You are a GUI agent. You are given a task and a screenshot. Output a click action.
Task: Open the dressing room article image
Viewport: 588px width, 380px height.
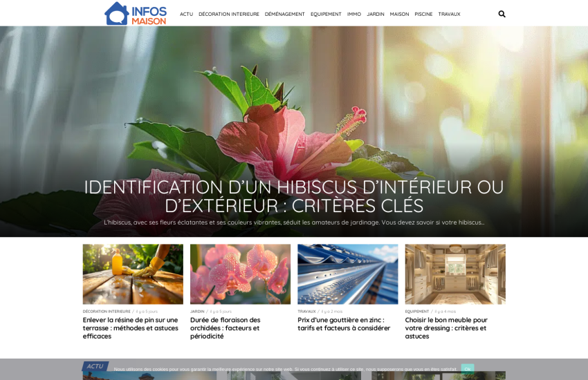pos(455,274)
